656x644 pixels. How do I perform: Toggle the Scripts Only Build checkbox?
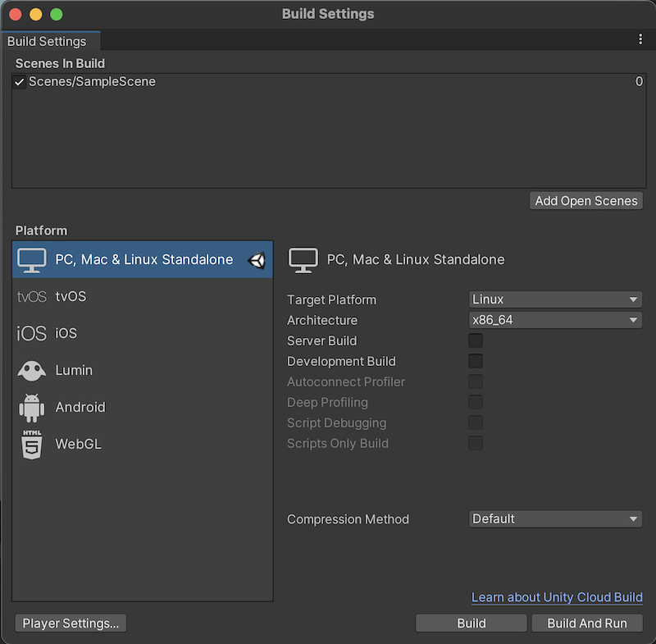[476, 443]
